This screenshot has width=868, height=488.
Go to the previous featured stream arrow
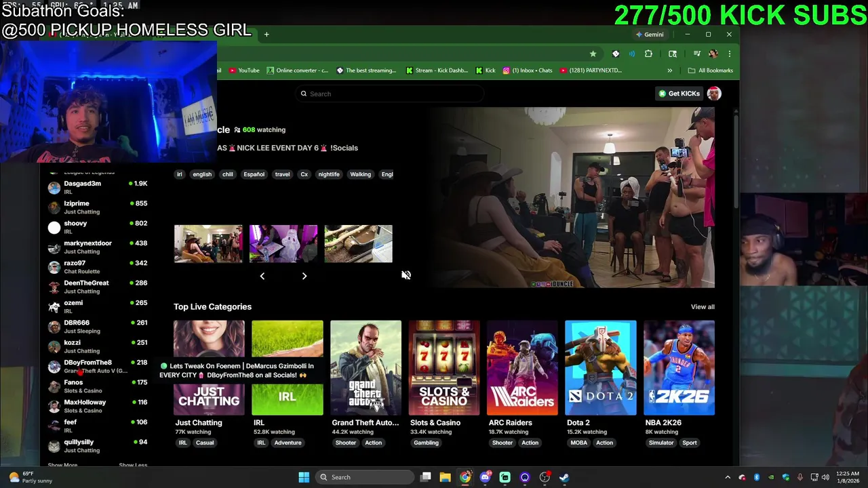[x=262, y=276]
